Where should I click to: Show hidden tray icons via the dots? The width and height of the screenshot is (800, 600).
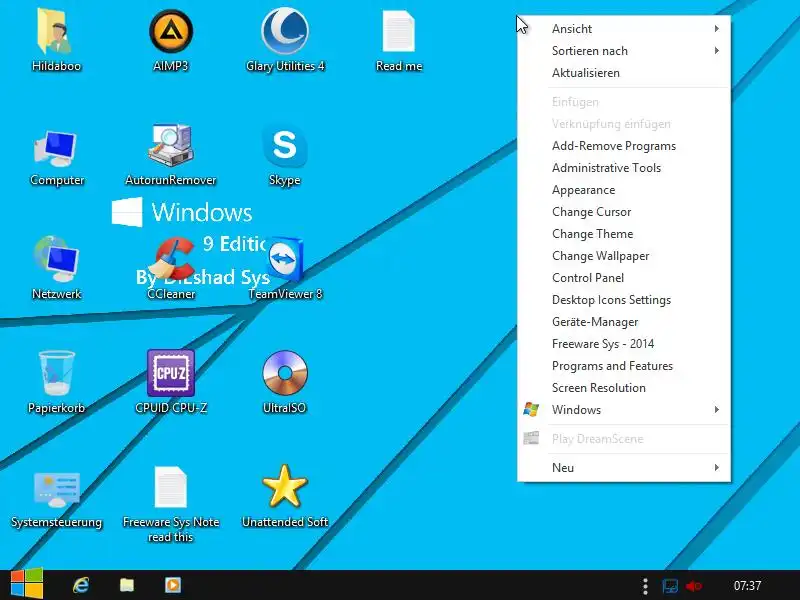[645, 586]
